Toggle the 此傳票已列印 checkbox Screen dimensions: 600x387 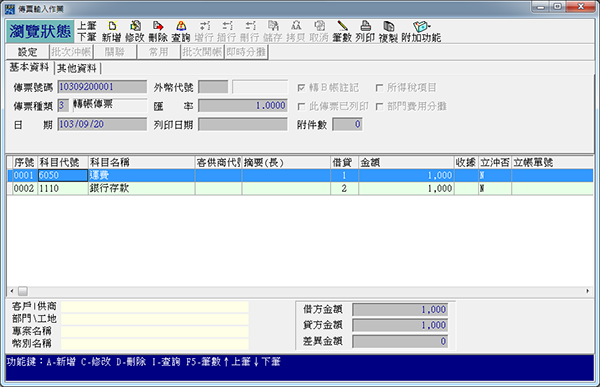(x=302, y=106)
